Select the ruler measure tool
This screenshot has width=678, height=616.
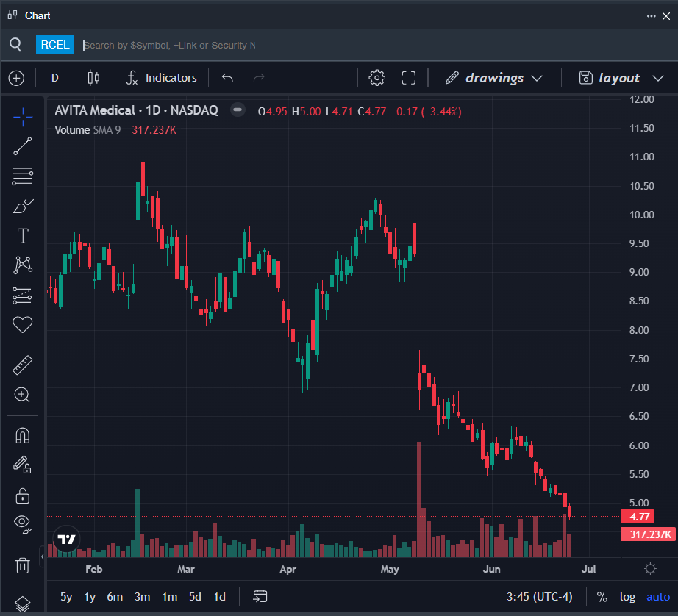pos(23,365)
